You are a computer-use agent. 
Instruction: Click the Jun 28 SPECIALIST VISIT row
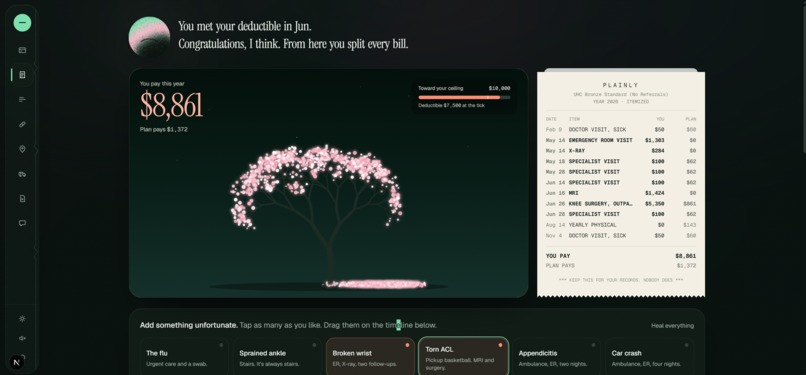tap(620, 214)
